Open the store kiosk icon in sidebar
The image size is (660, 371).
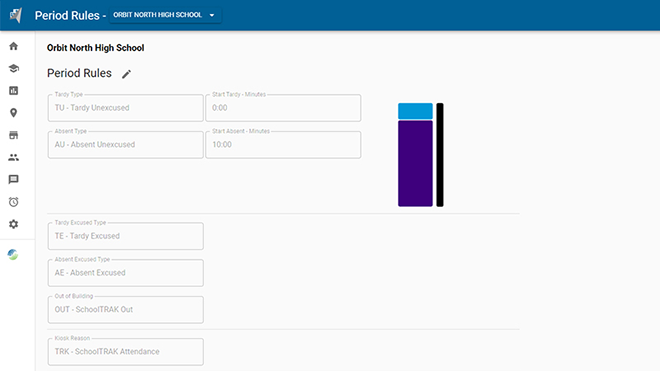(x=13, y=135)
